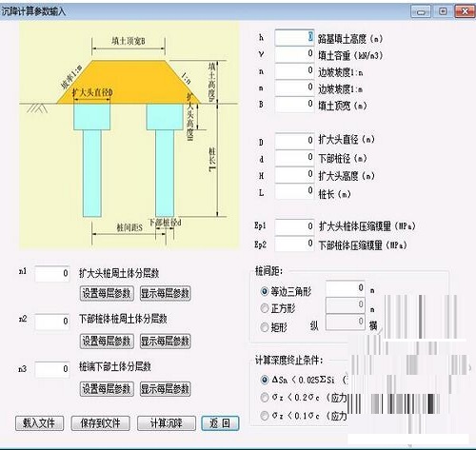Click the 返回 button
Viewport: 476px width, 450px height.
tap(220, 423)
